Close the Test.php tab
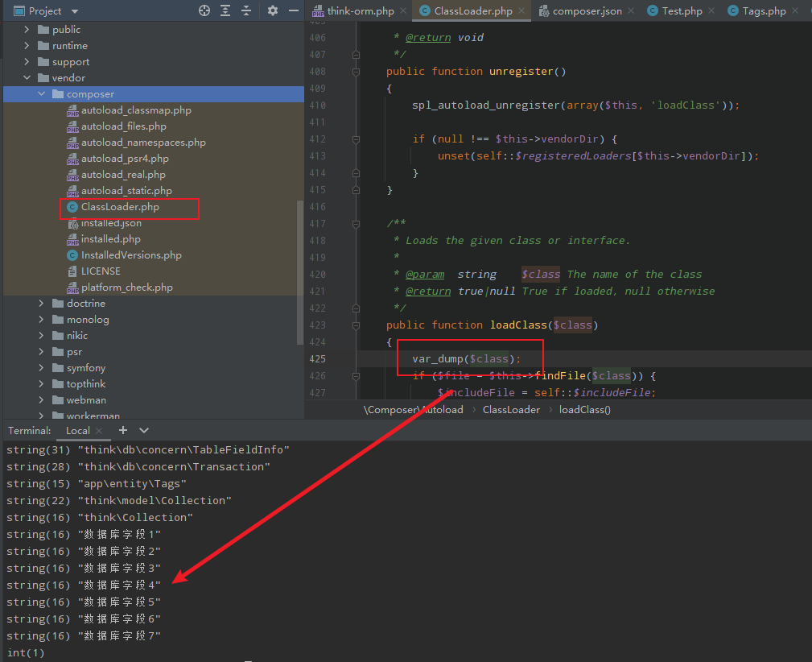Image resolution: width=812 pixels, height=662 pixels. pyautogui.click(x=711, y=10)
